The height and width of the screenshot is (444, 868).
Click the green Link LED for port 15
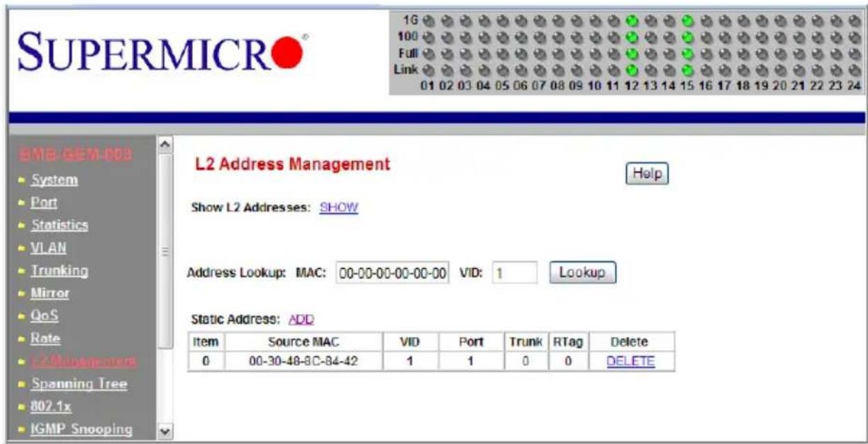(687, 69)
